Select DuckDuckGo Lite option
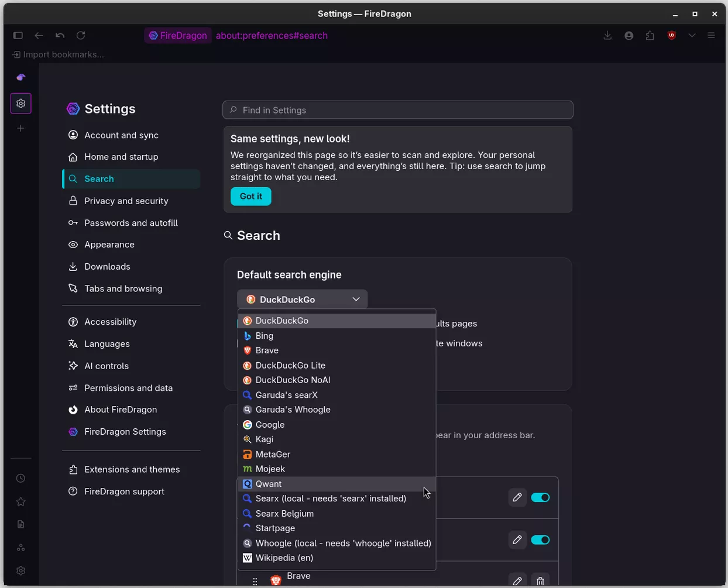The image size is (728, 588). 336,365
